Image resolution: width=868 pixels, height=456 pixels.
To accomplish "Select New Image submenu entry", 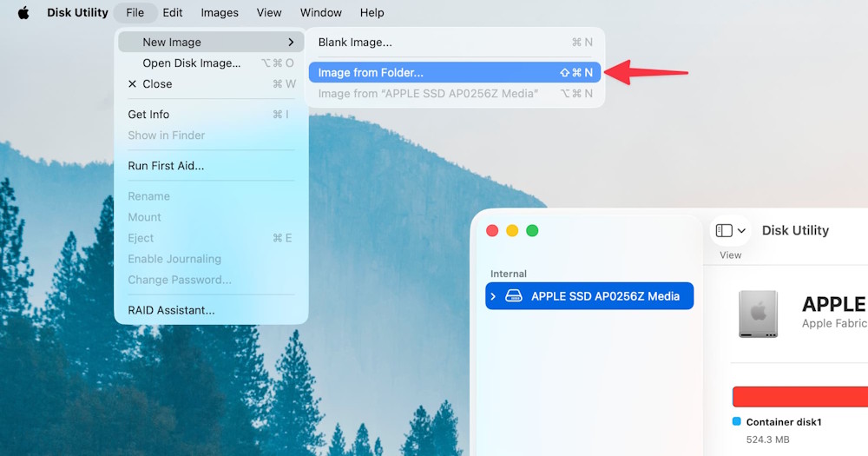I will 211,42.
